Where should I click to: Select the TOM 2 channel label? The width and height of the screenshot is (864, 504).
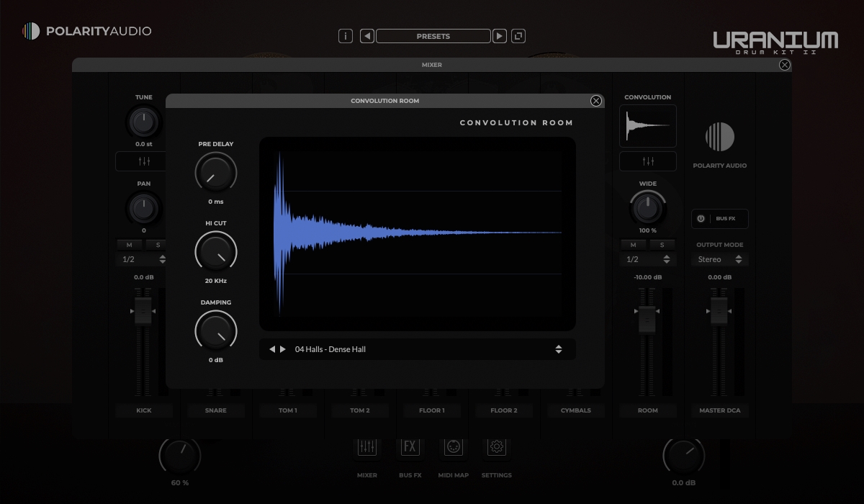click(360, 410)
